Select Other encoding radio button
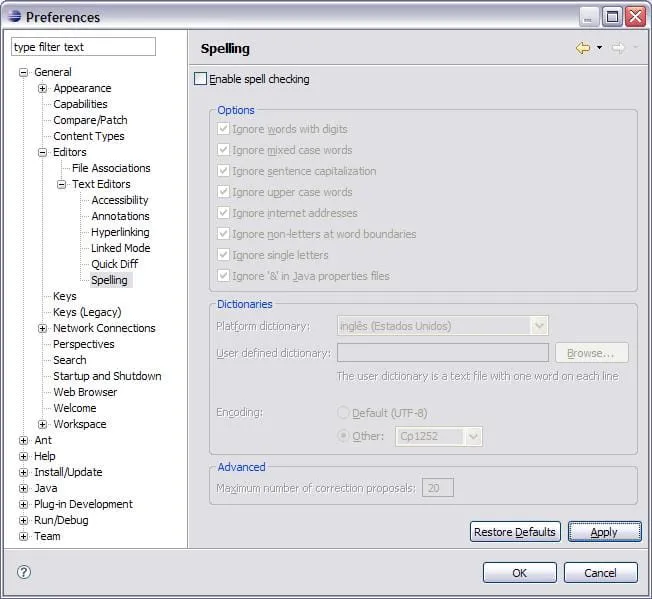The width and height of the screenshot is (652, 599). click(343, 436)
